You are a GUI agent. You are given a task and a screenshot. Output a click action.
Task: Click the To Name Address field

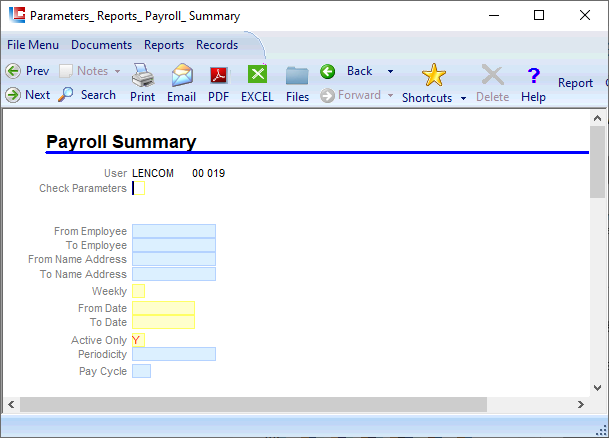174,274
